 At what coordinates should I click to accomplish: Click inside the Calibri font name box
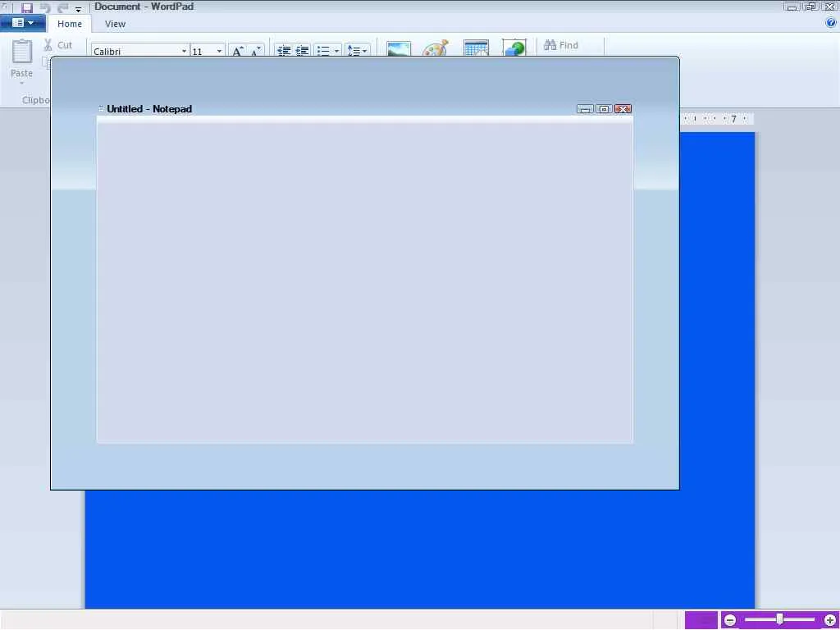[135, 50]
